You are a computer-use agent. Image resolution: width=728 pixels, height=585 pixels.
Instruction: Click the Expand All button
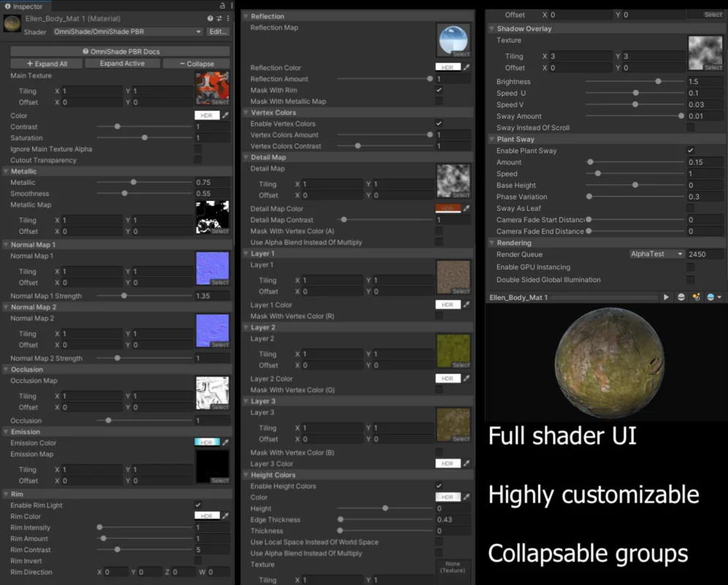[47, 64]
